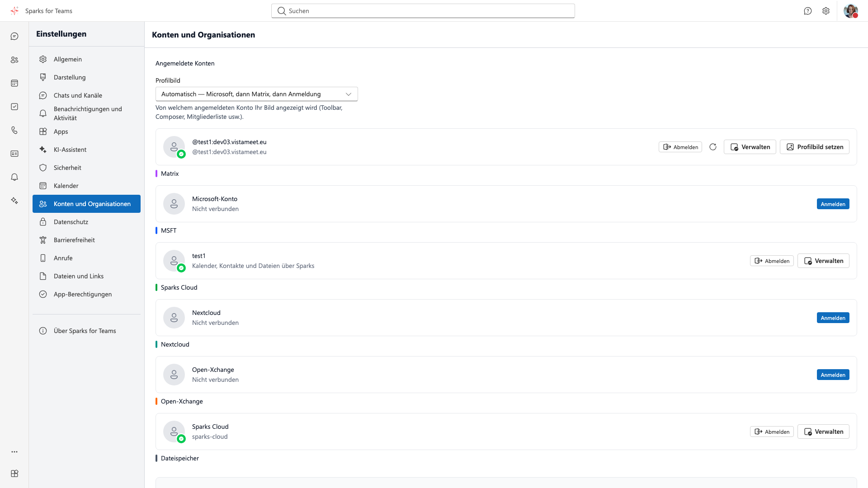Click Abmelden for sparks-cloud Dateispeicher account

coord(771,432)
